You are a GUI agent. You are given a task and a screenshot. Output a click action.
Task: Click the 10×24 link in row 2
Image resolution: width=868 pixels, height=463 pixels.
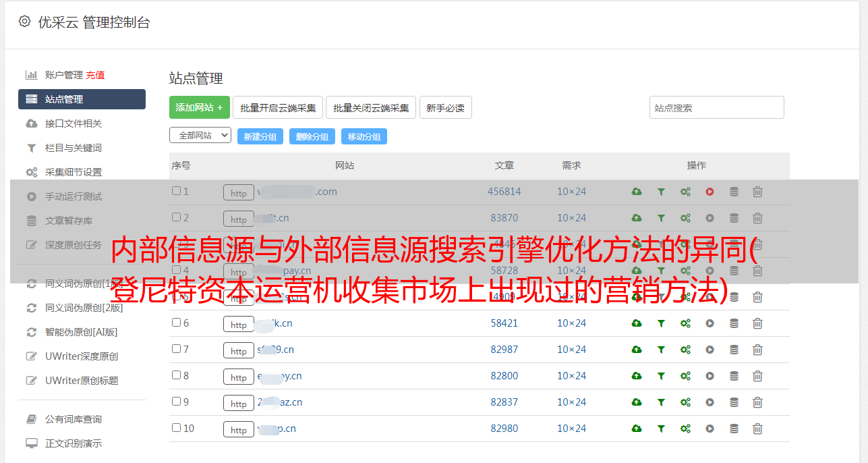[x=571, y=218]
